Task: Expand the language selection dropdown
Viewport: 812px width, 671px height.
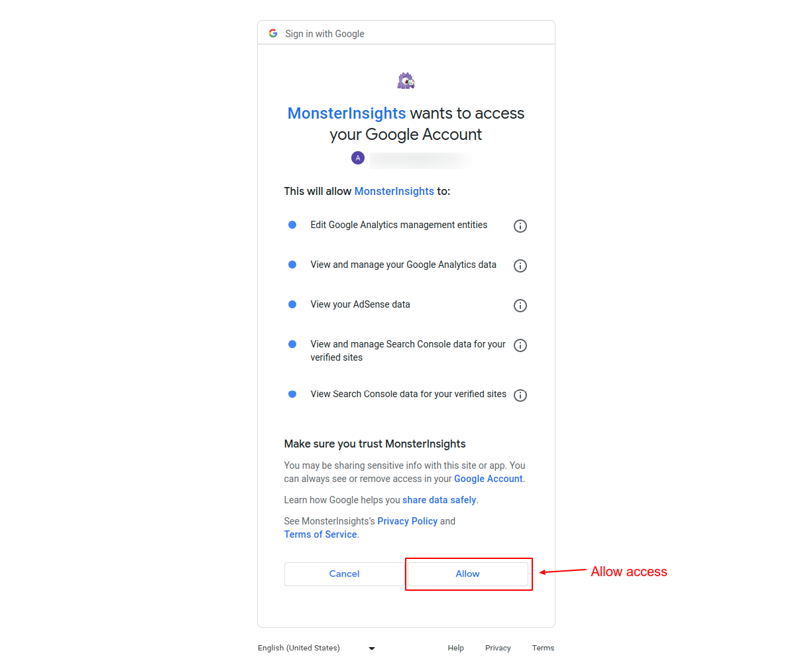Action: pyautogui.click(x=371, y=648)
